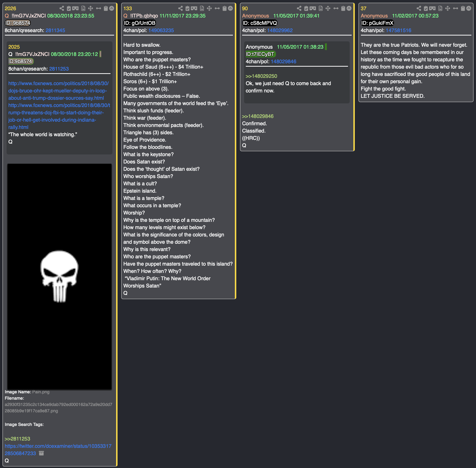
Task: Open 4chan/pol post link 148029962
Action: pyautogui.click(x=280, y=30)
